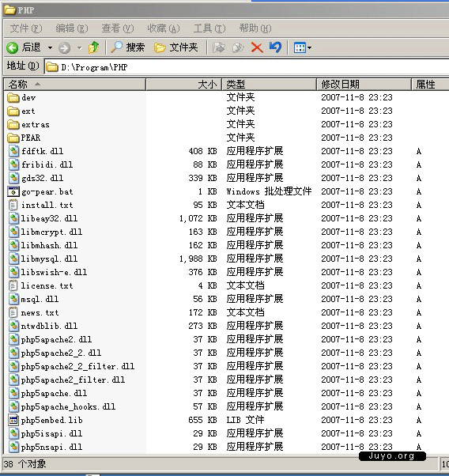The width and height of the screenshot is (449, 476).
Task: Toggle the Folders (文件夹) pane button
Action: pyautogui.click(x=175, y=47)
